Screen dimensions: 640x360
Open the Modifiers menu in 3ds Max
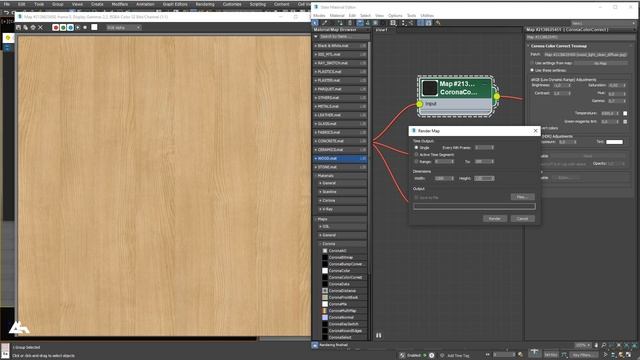click(x=120, y=4)
